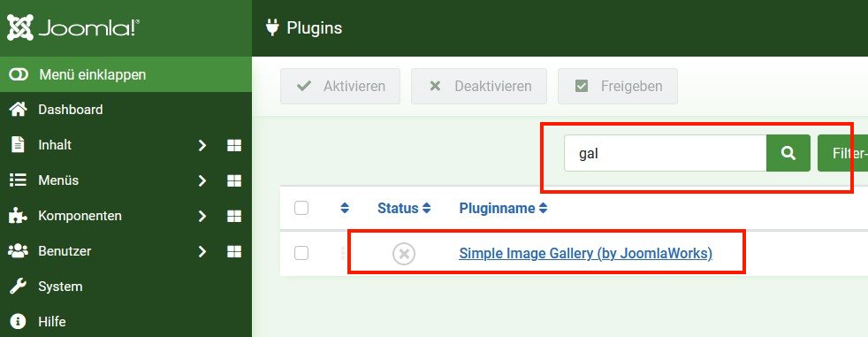The height and width of the screenshot is (337, 868).
Task: Open Simple Image Gallery (by JoomlaWorks) link
Action: 586,253
